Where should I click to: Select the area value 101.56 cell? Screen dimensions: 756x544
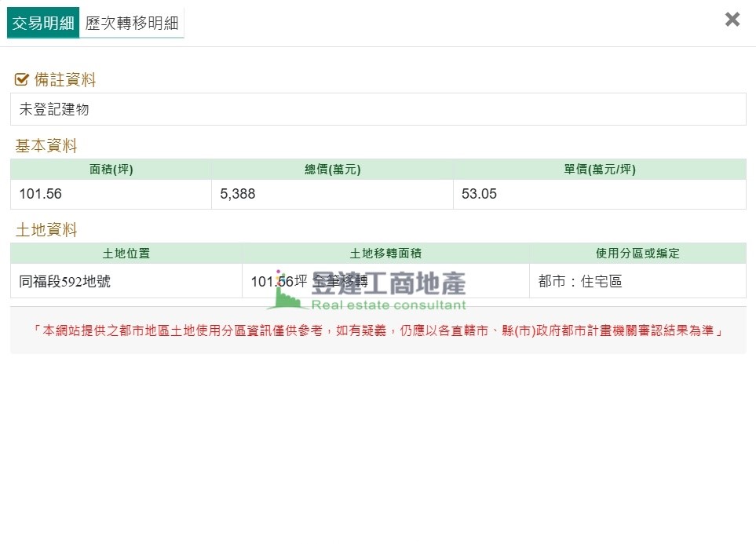click(111, 194)
